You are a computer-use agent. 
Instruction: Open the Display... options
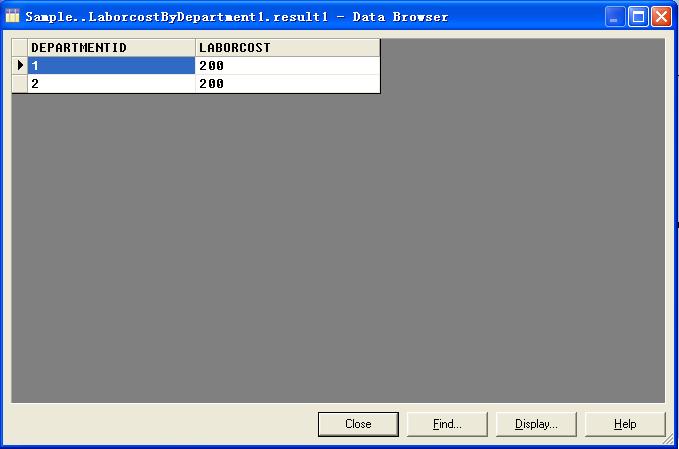click(x=536, y=424)
